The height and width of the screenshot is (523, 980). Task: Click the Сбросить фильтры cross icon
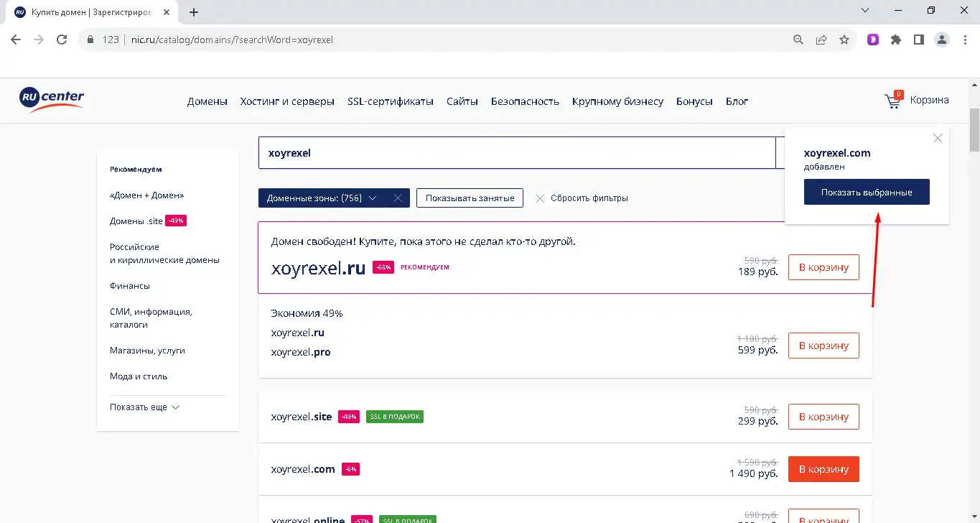[x=541, y=198]
